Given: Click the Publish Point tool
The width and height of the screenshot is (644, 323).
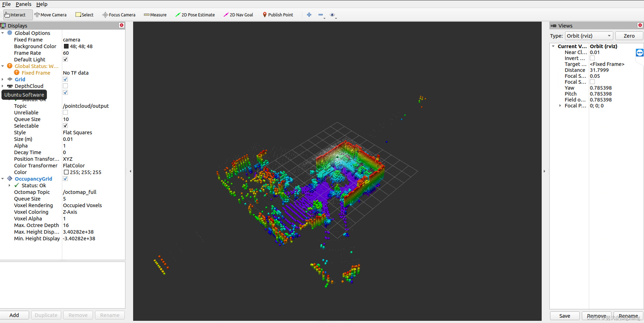Looking at the screenshot, I should point(278,15).
